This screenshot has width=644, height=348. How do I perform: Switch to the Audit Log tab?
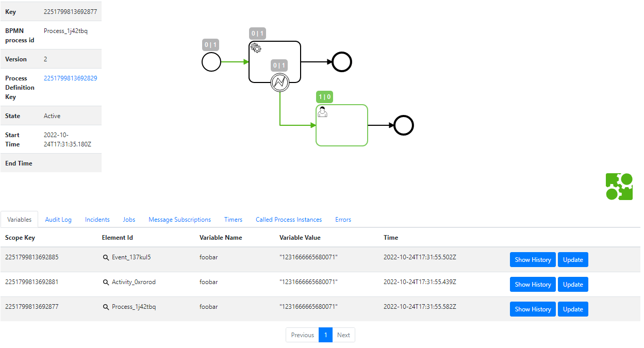point(58,219)
